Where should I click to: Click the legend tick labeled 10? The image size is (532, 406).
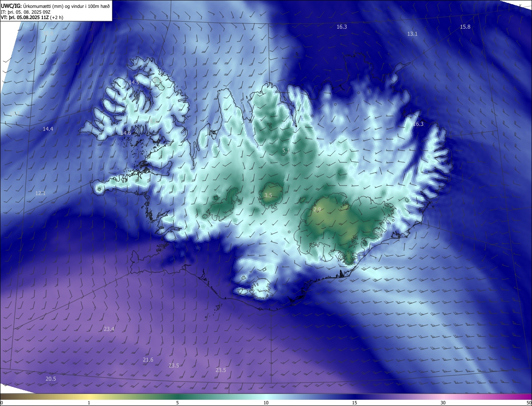point(266,403)
